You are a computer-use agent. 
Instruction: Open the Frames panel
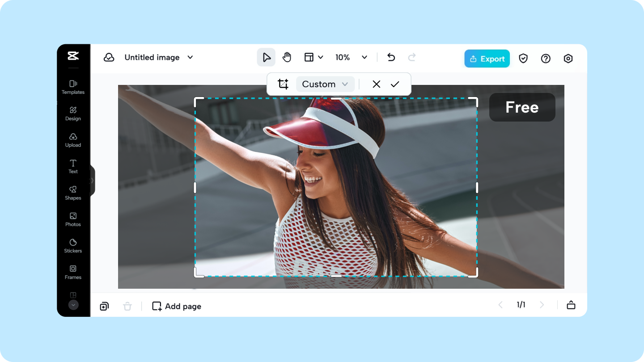[73, 272]
